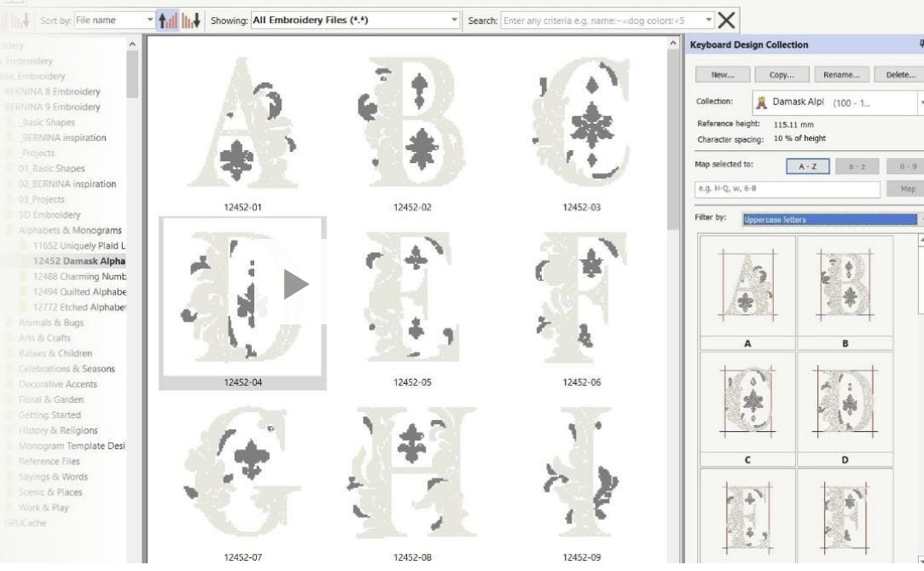Click the Damask collection ribbon icon
Screen dimensions: 924x571
point(761,102)
